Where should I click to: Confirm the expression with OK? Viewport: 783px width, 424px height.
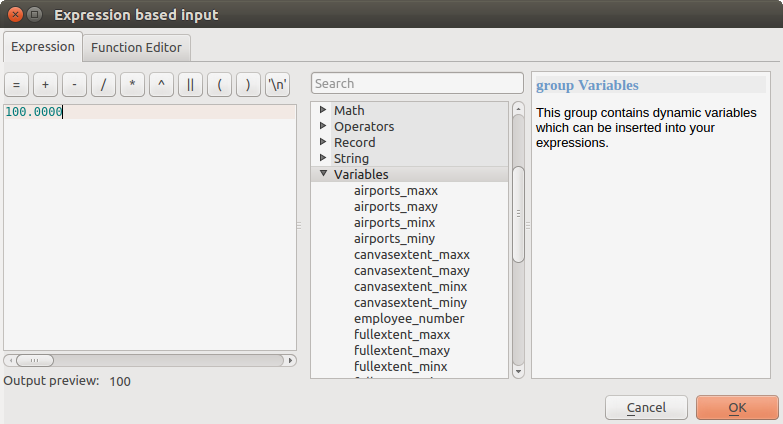click(x=737, y=407)
